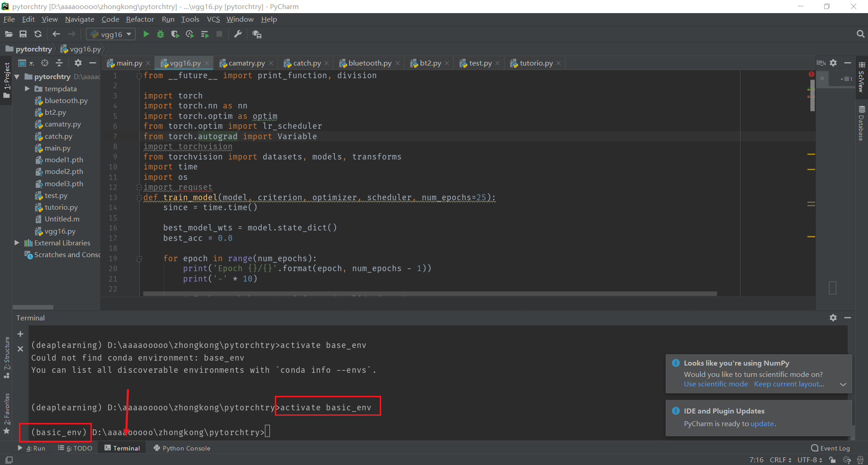Click the update link in PyCharm notification
Screen dimensions: 868x465
[763, 424]
